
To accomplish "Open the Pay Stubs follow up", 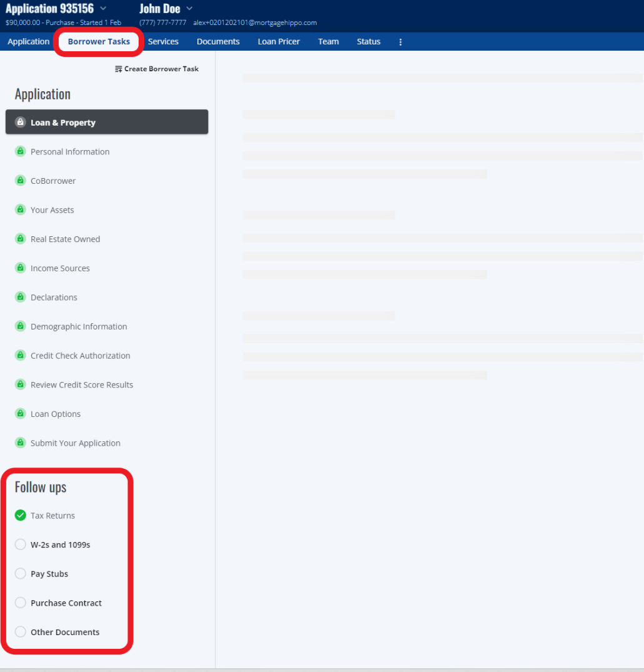I will click(x=49, y=574).
